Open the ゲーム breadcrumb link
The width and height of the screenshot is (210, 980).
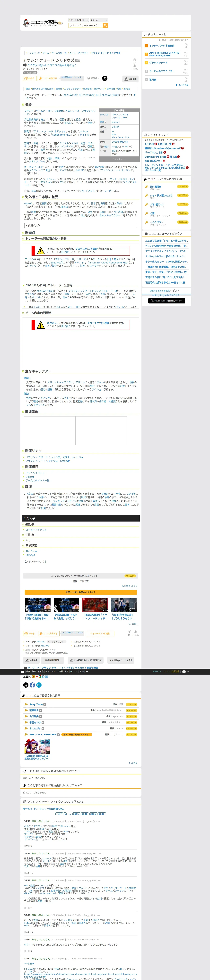(x=46, y=53)
